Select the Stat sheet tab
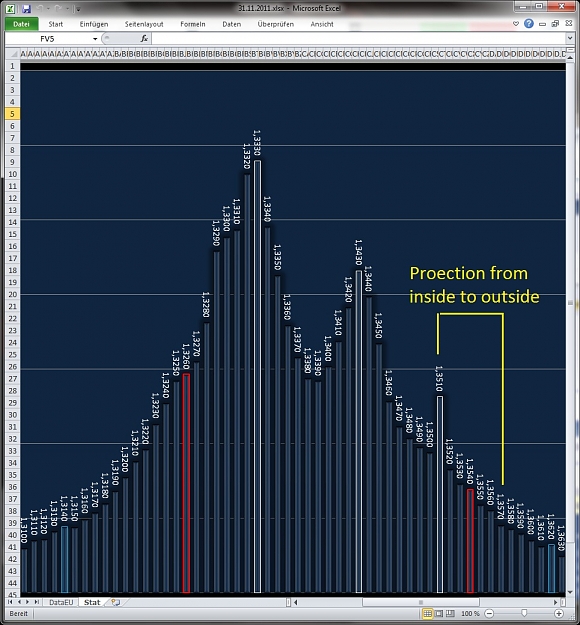 click(x=92, y=602)
